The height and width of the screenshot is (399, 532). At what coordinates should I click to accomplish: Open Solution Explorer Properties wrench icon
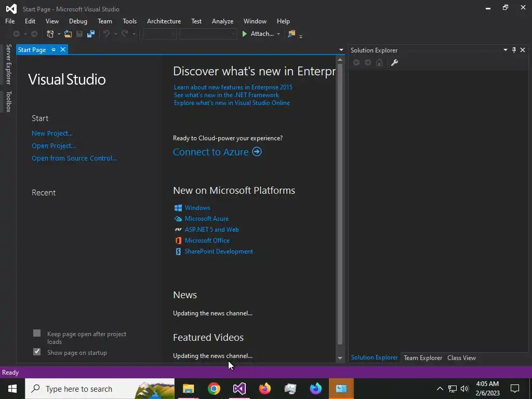click(394, 62)
